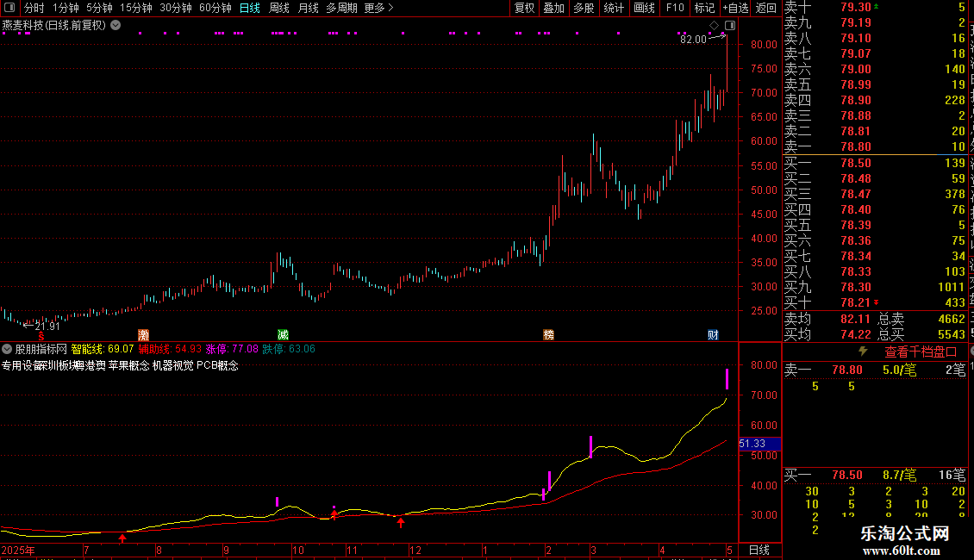Image resolution: width=974 pixels, height=560 pixels.
Task: Click the 总买 volume 5543
Action: [x=952, y=334]
